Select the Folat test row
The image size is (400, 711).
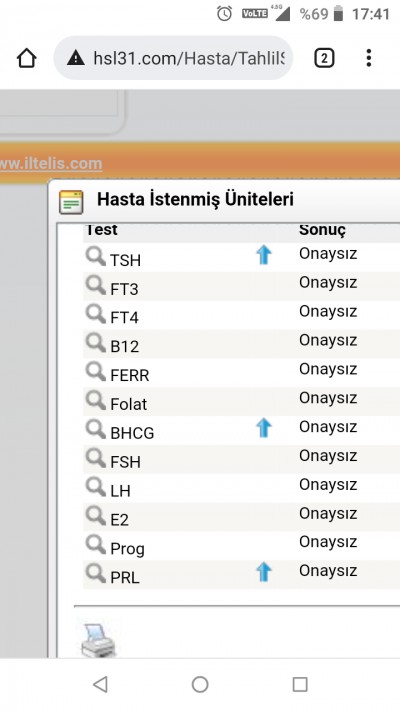(x=241, y=401)
